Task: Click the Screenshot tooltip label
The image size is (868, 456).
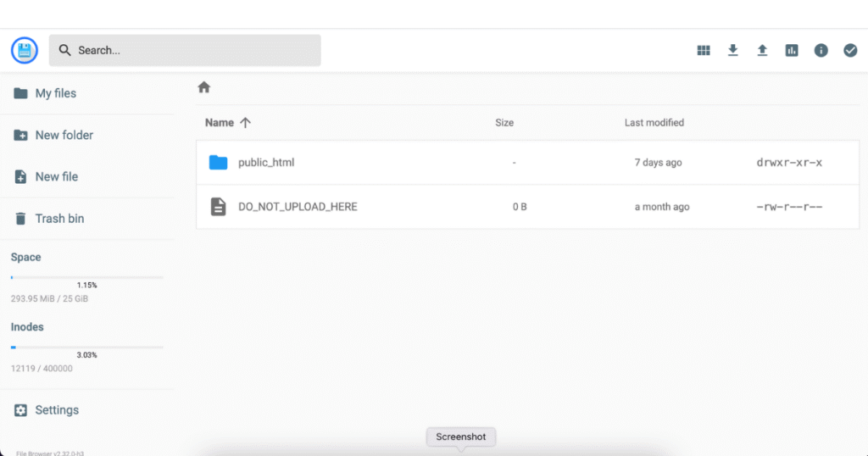Action: [x=460, y=437]
